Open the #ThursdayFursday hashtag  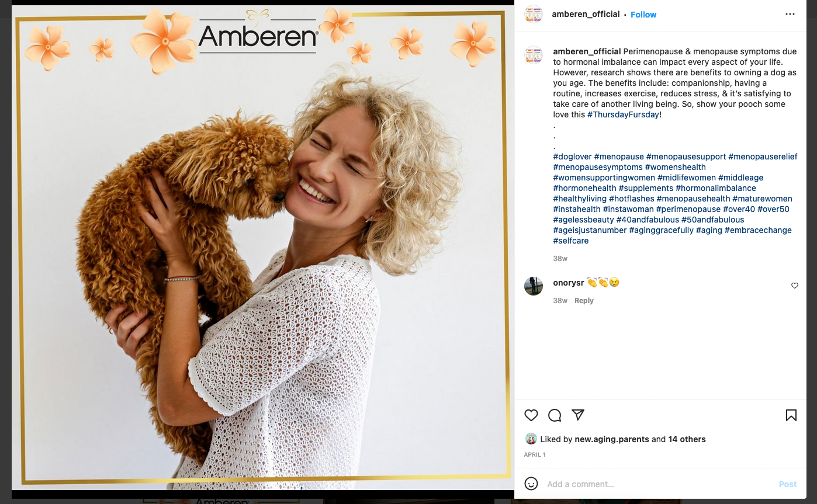(623, 114)
